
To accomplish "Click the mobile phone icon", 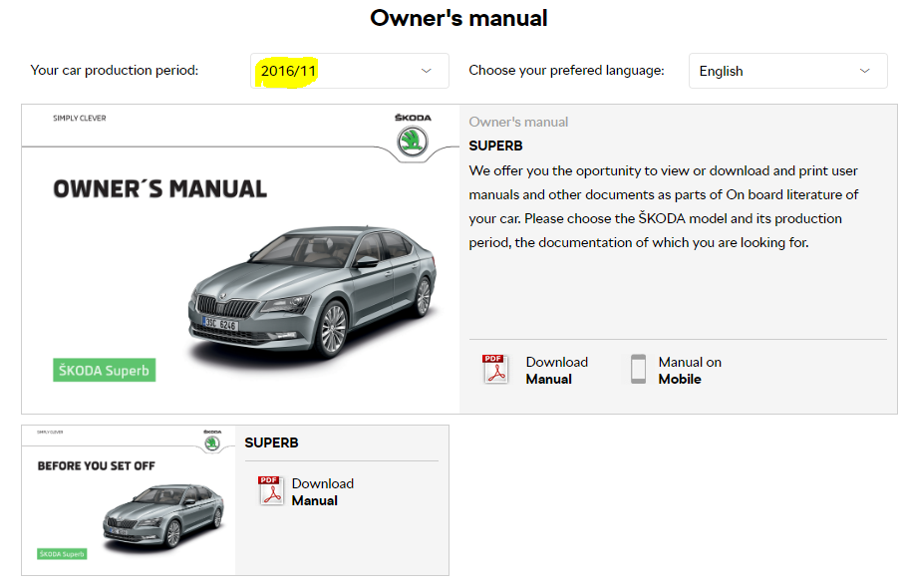I will coord(638,369).
